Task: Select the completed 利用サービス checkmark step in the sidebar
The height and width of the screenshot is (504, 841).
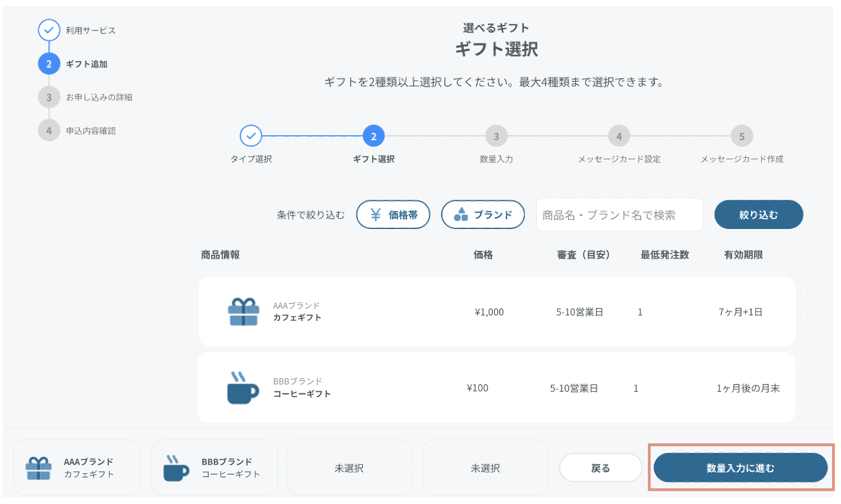Action: [x=49, y=30]
